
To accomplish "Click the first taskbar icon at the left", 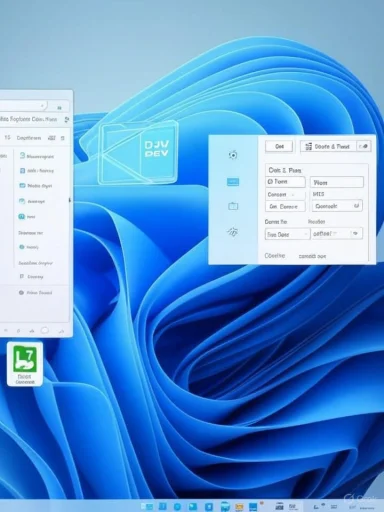I will (x=147, y=506).
